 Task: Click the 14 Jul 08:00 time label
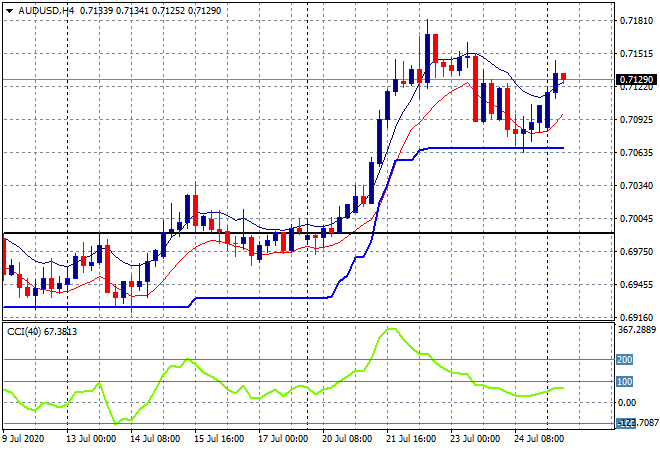(x=155, y=439)
